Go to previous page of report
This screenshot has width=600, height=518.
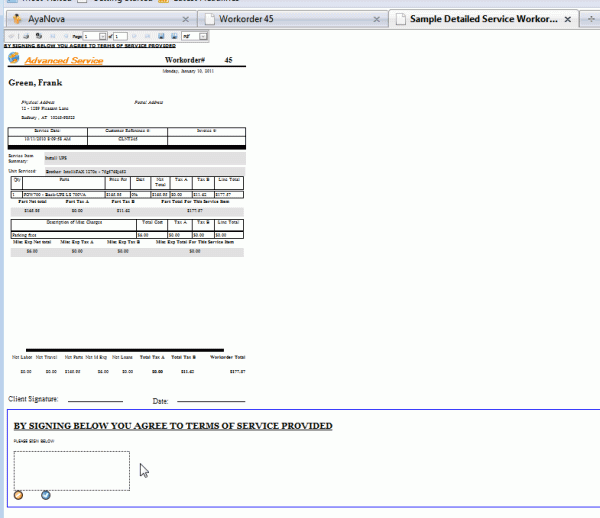pyautogui.click(x=66, y=36)
